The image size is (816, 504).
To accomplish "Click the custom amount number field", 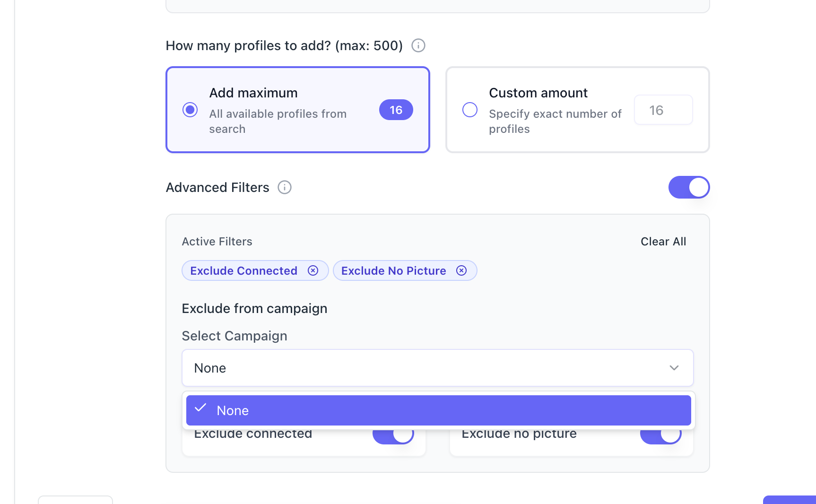I will [663, 110].
